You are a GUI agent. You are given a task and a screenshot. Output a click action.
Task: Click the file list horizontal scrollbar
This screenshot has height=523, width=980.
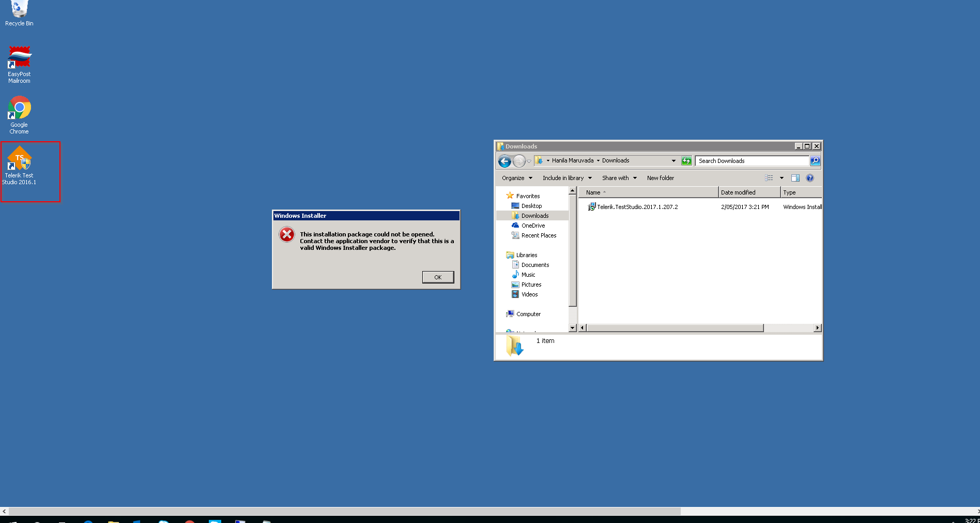point(675,328)
